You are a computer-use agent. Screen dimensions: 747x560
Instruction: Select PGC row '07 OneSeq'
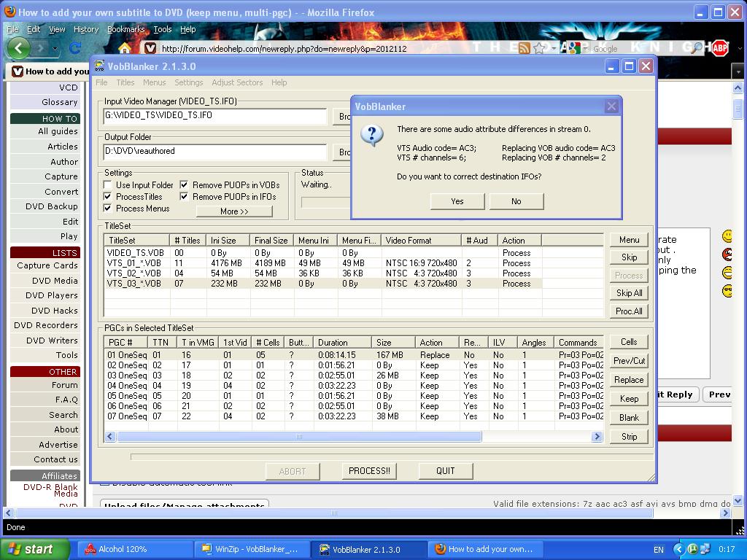(x=354, y=416)
